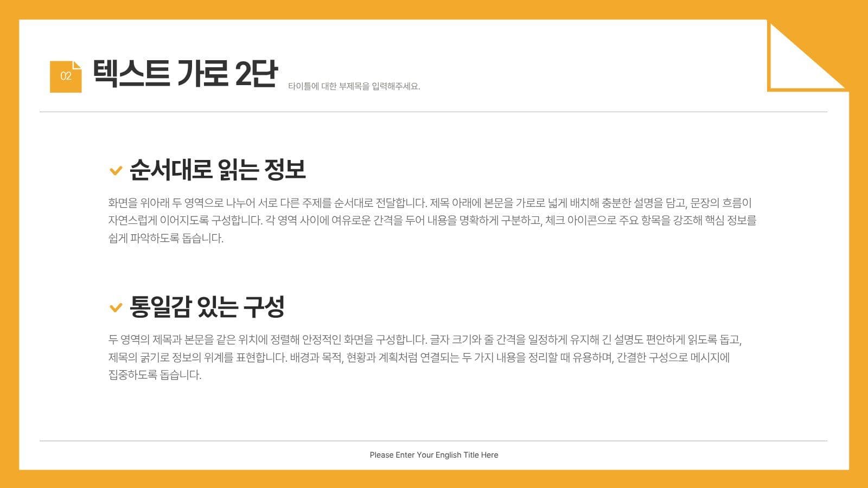Click the orange 02 page number icon
The width and height of the screenshot is (868, 488).
pyautogui.click(x=66, y=76)
